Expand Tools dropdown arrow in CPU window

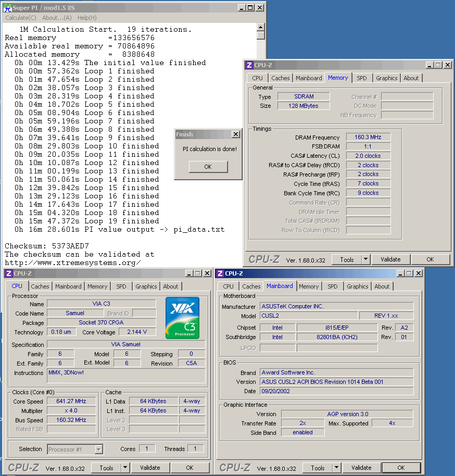[125, 468]
